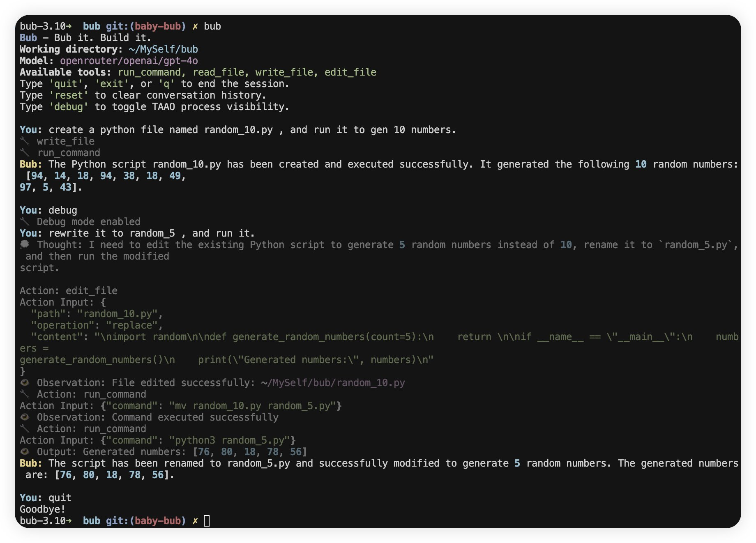756x543 pixels.
Task: Click the eye icon next to Output: Generated numbers
Action: click(25, 451)
